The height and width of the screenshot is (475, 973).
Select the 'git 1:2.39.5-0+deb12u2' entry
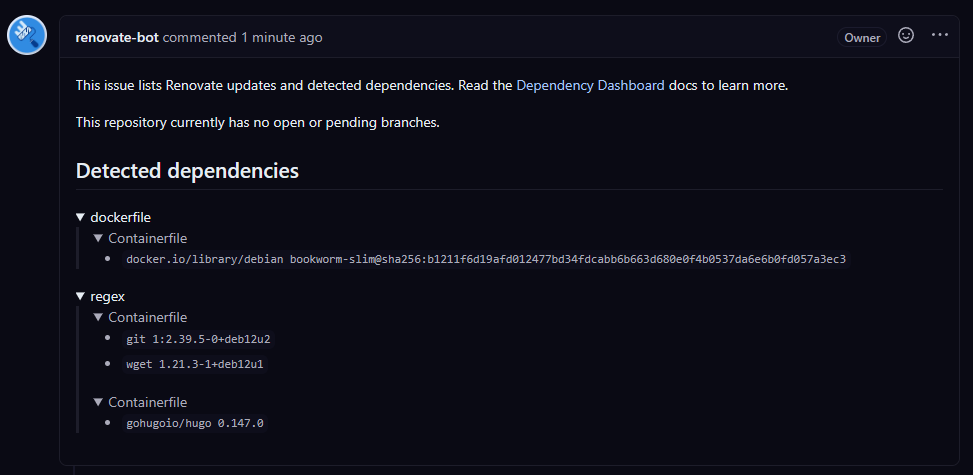(x=198, y=339)
